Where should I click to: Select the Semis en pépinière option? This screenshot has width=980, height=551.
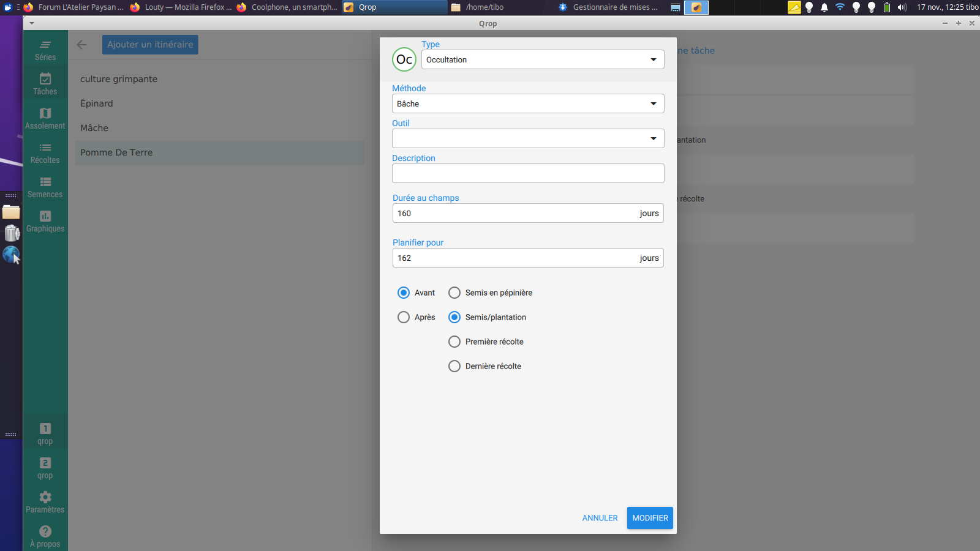click(x=454, y=293)
